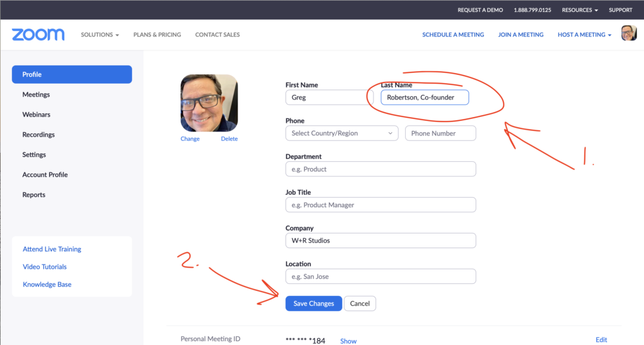Click the large profile photo
644x345 pixels.
(x=209, y=103)
